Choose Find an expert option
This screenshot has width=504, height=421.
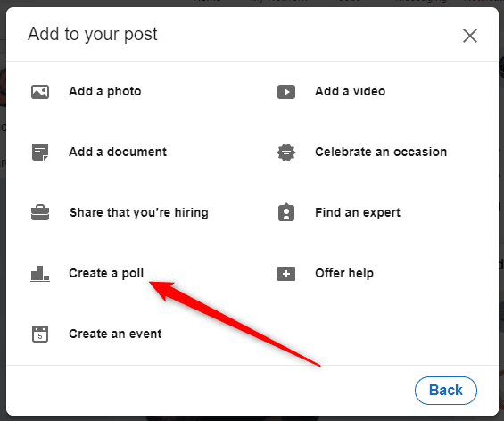click(x=358, y=213)
